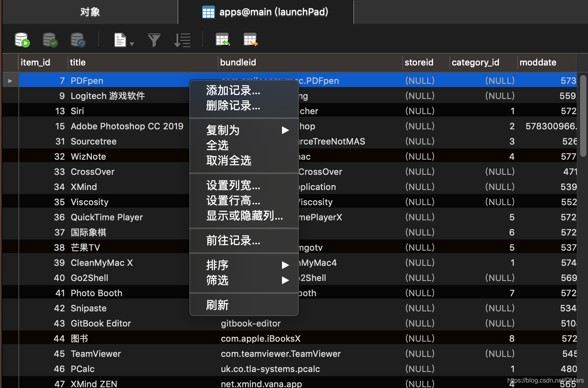Select the Photo Booth title cell

click(x=96, y=293)
